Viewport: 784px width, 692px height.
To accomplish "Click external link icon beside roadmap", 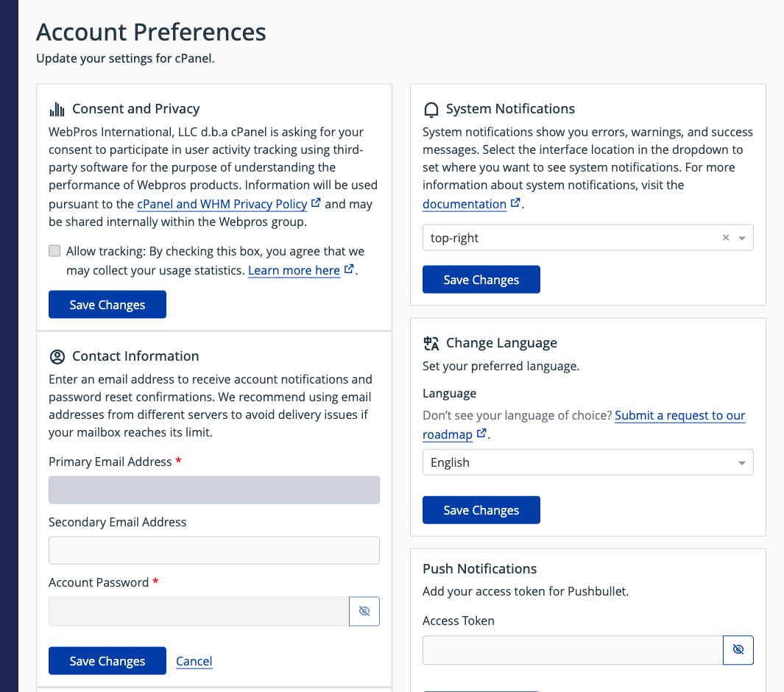I will (x=481, y=433).
